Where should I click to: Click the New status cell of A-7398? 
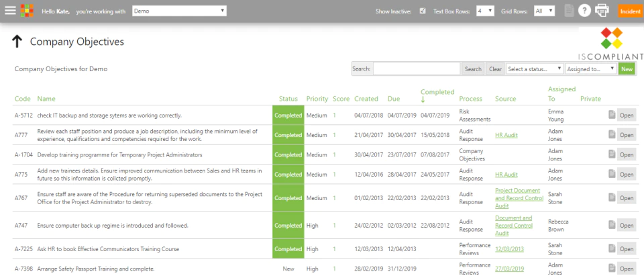point(288,269)
